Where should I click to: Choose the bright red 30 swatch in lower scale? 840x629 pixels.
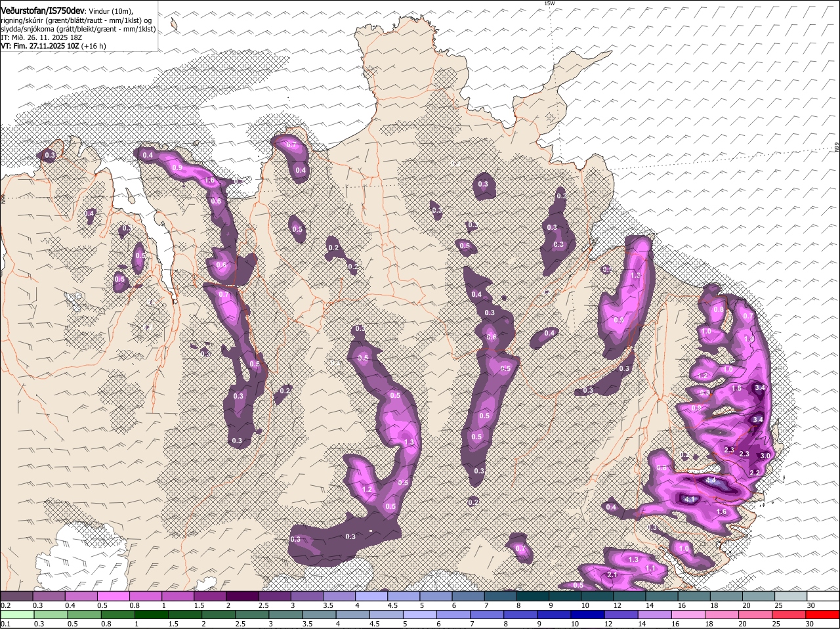[824, 615]
